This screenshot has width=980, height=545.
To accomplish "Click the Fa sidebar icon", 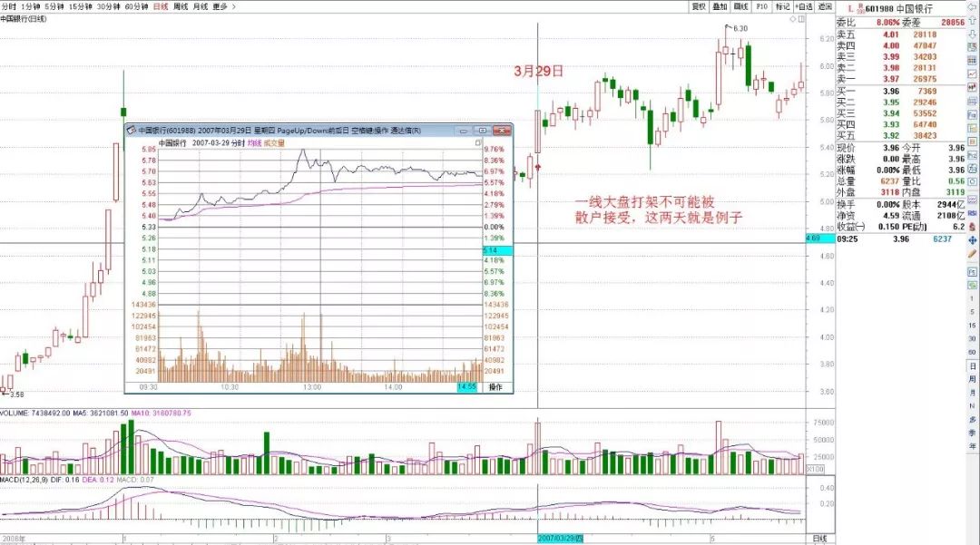I will coord(972,115).
